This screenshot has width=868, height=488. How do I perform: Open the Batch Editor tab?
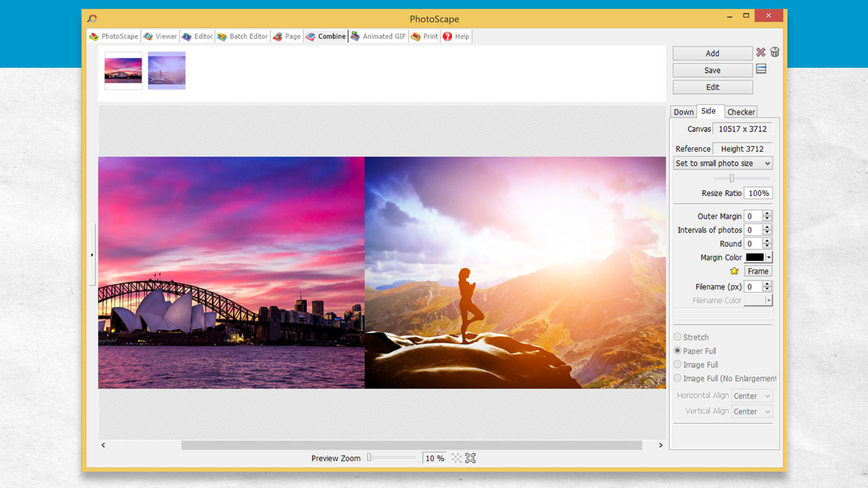tap(243, 37)
